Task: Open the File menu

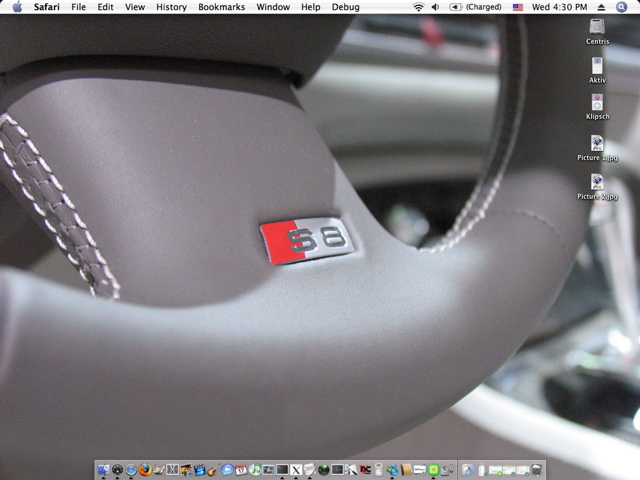Action: [78, 7]
